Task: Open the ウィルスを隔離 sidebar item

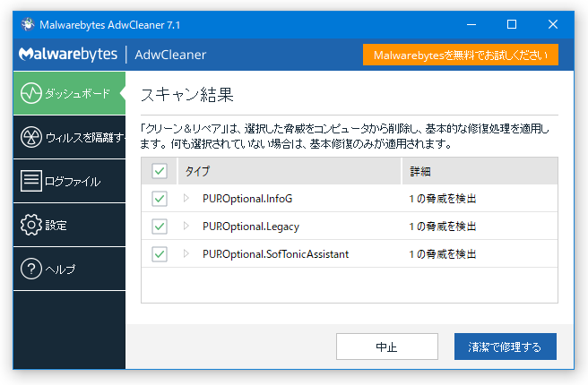Action: coord(69,137)
